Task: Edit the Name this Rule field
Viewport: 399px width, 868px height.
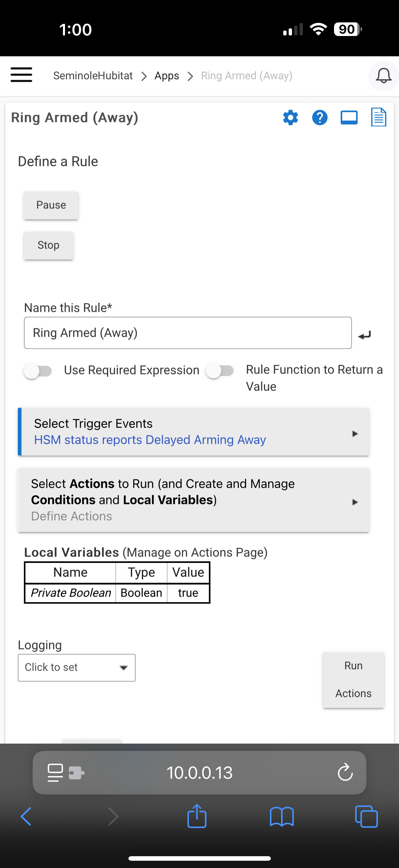Action: [x=188, y=333]
